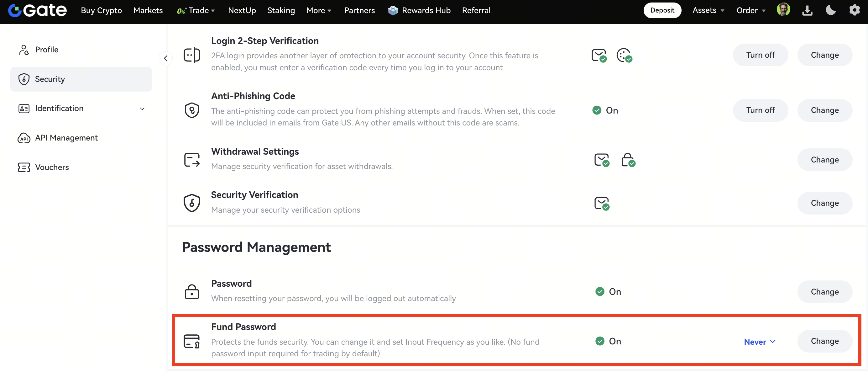Viewport: 868px width, 372px height.
Task: Open the Never input frequency dropdown
Action: 760,342
